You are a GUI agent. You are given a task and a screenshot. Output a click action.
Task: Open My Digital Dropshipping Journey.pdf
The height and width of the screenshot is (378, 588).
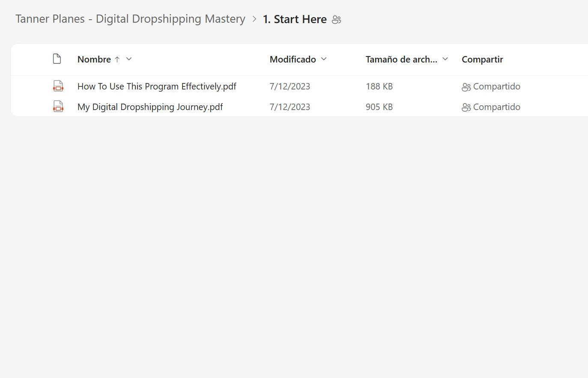[x=150, y=107]
